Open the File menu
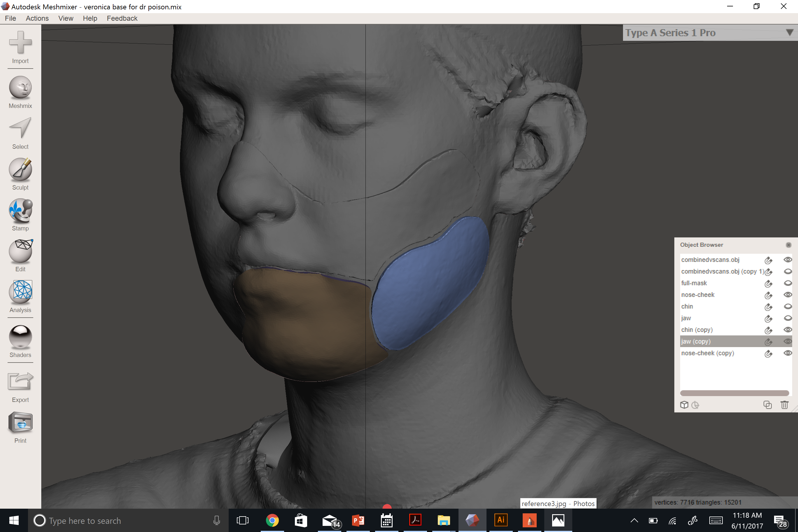The image size is (798, 532). point(10,18)
